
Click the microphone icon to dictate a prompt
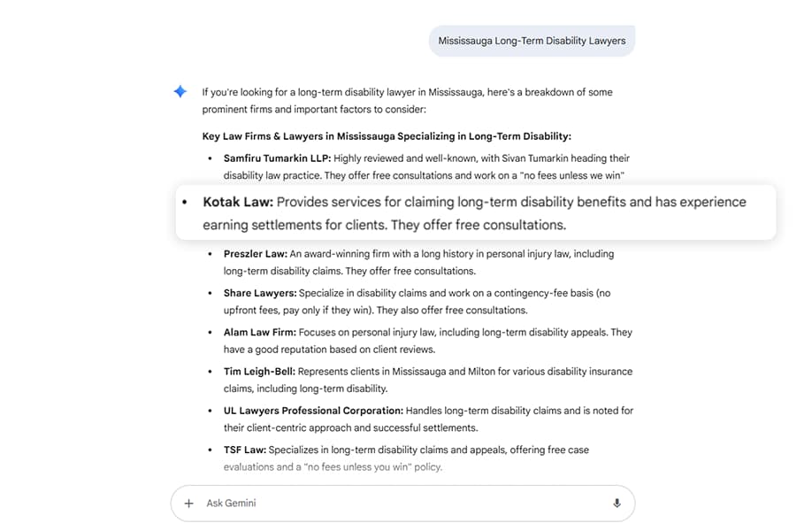[617, 503]
